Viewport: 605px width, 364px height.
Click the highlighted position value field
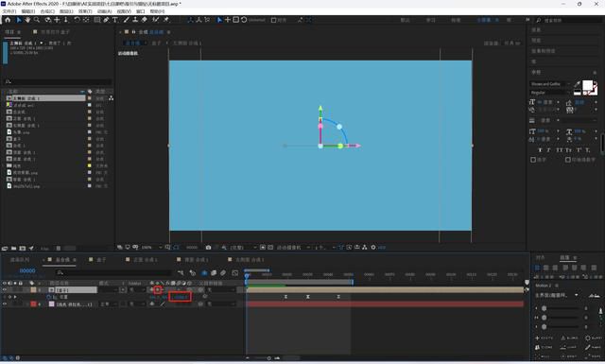tap(181, 297)
